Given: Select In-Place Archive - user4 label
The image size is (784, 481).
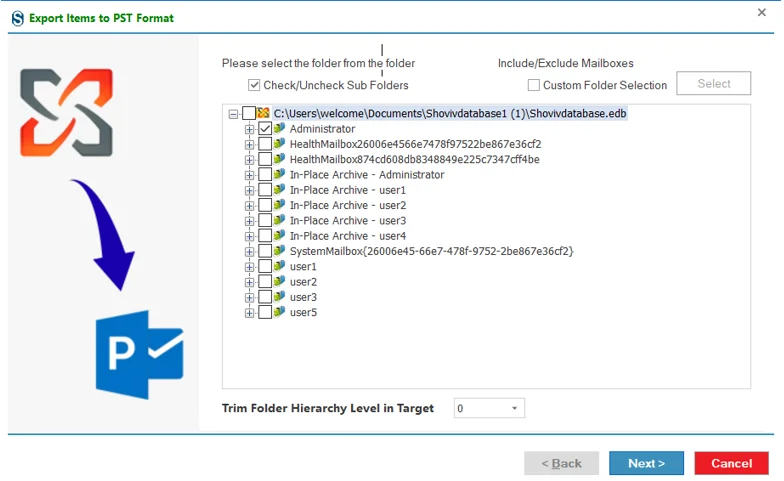Looking at the screenshot, I should pyautogui.click(x=348, y=236).
